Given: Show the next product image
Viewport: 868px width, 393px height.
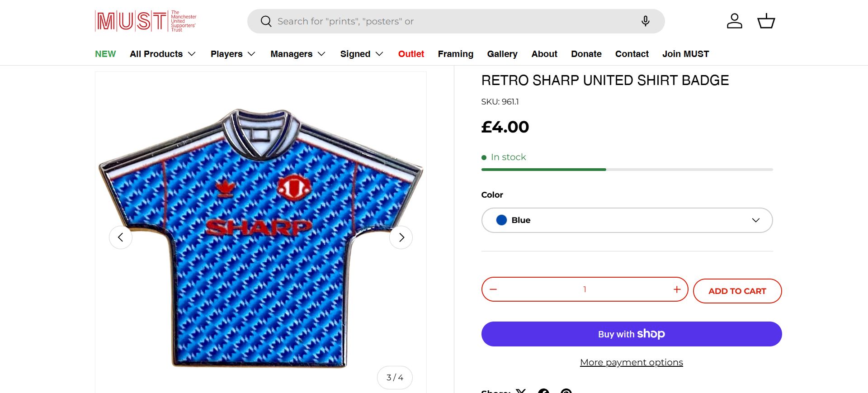Looking at the screenshot, I should [x=401, y=237].
